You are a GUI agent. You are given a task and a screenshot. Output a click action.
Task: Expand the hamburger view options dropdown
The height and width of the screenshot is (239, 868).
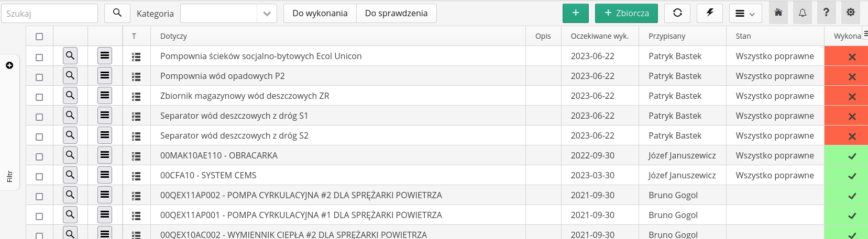click(745, 14)
